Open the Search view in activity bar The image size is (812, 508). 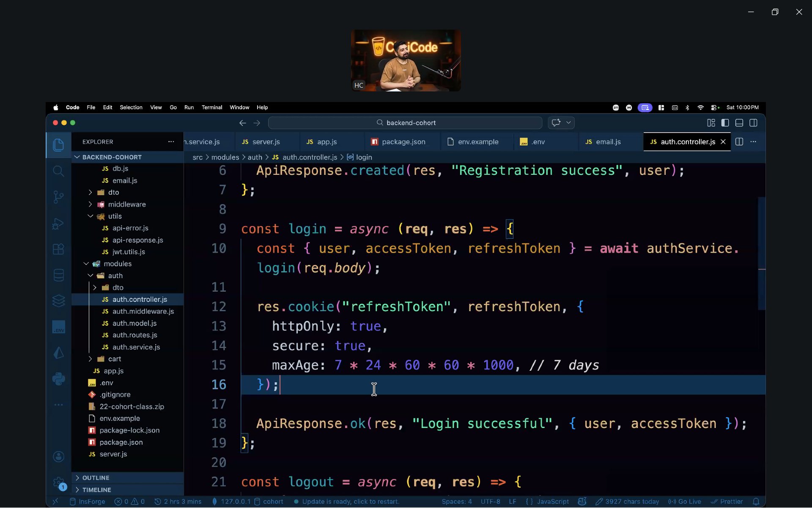[58, 171]
